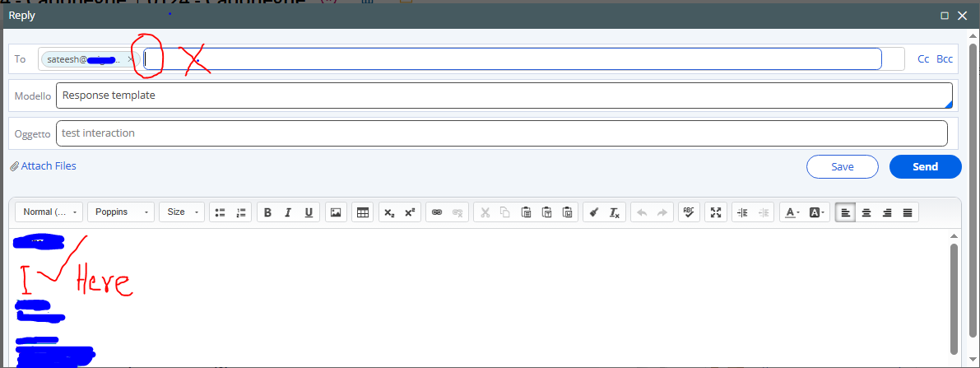Run the spell checker
This screenshot has width=980, height=368.
pyautogui.click(x=689, y=212)
